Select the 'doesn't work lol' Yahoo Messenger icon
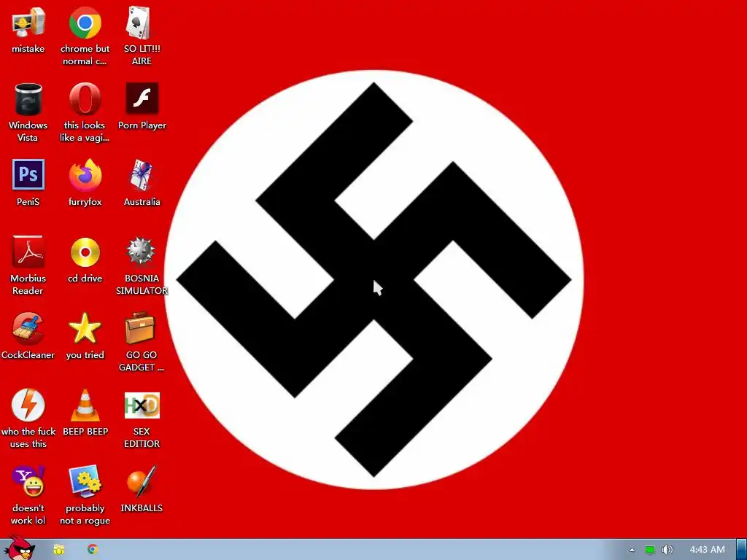Viewport: 747px width, 560px height. coord(28,481)
